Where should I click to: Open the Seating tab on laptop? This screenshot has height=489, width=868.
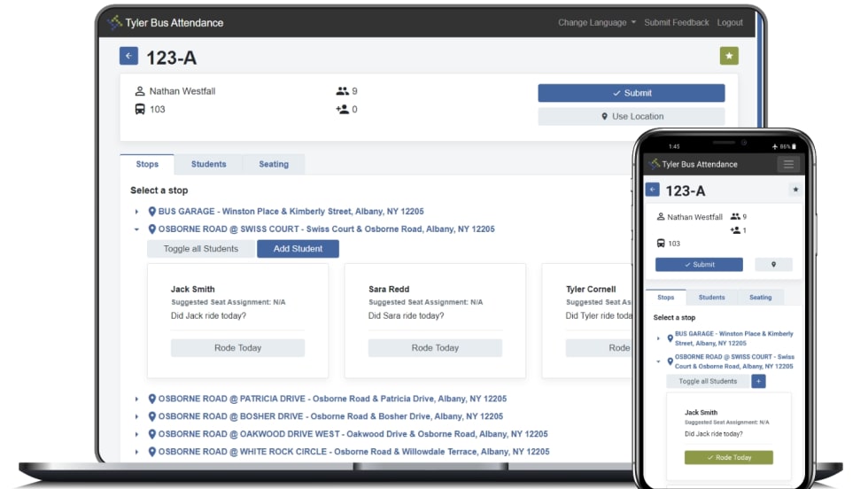[273, 164]
